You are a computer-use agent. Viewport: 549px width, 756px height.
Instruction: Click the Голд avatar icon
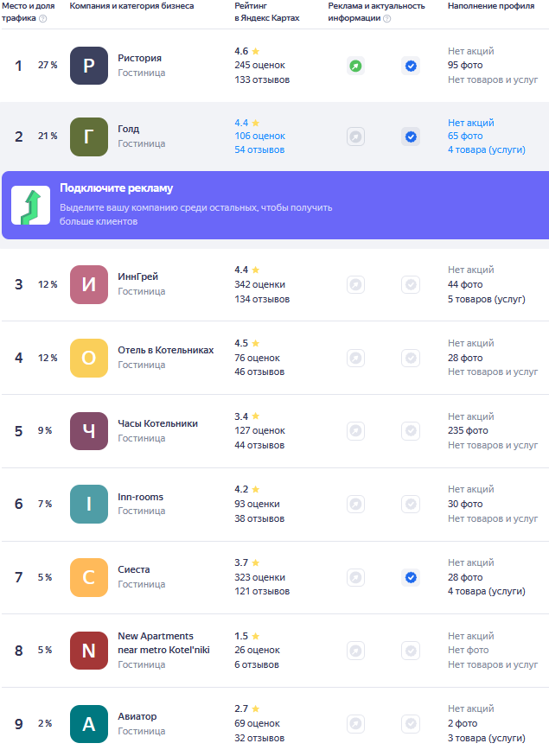click(89, 137)
